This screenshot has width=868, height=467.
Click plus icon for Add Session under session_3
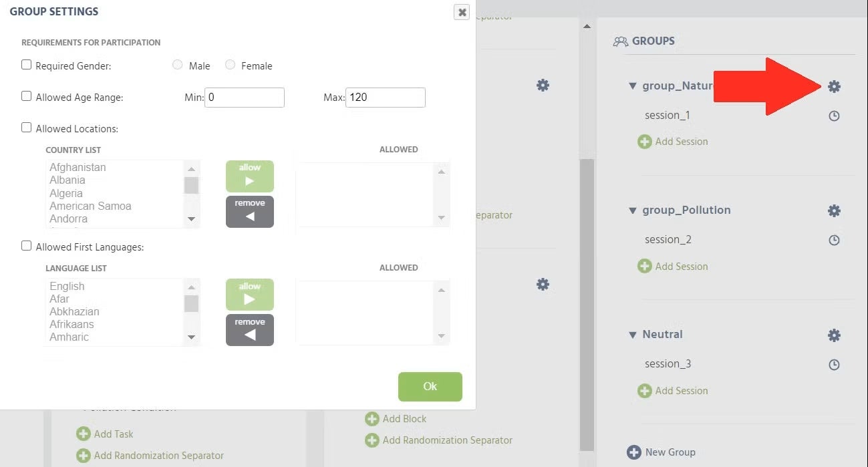point(644,391)
